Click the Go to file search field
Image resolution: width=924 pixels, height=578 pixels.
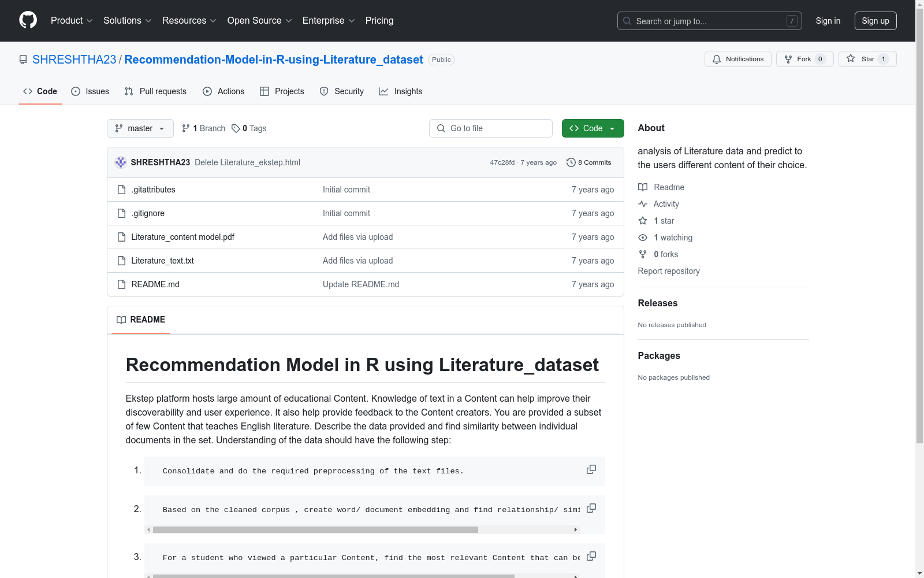pos(491,128)
